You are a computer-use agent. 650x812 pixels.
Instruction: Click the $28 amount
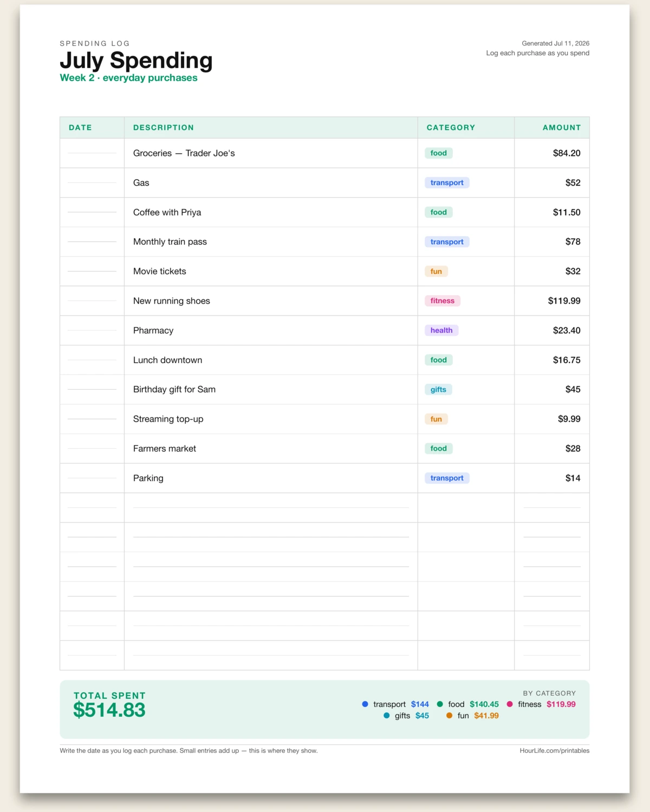(x=573, y=449)
